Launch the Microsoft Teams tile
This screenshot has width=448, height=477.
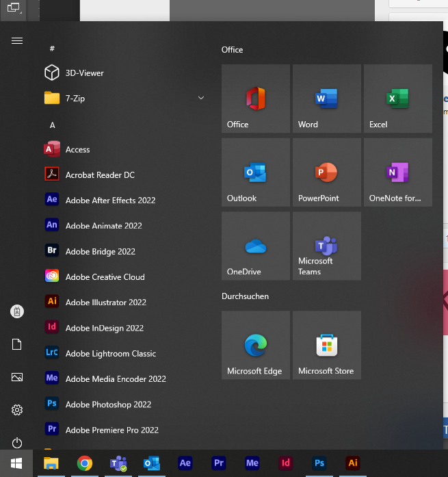(327, 246)
